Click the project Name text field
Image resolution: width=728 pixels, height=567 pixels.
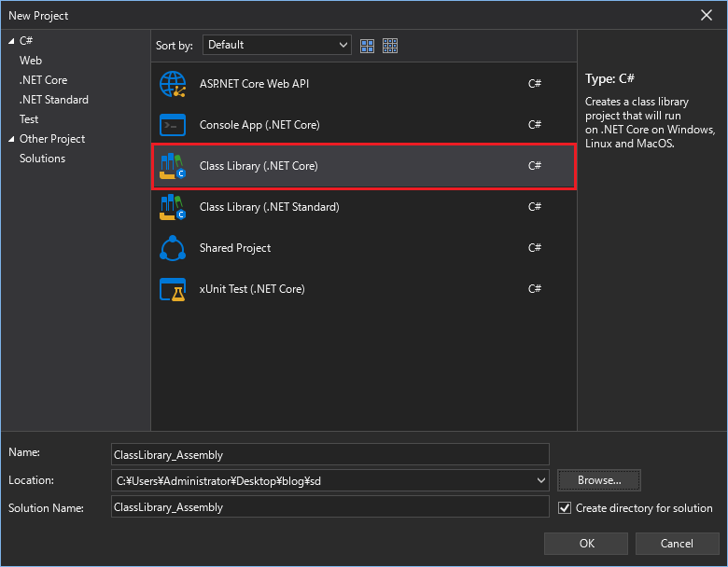329,454
